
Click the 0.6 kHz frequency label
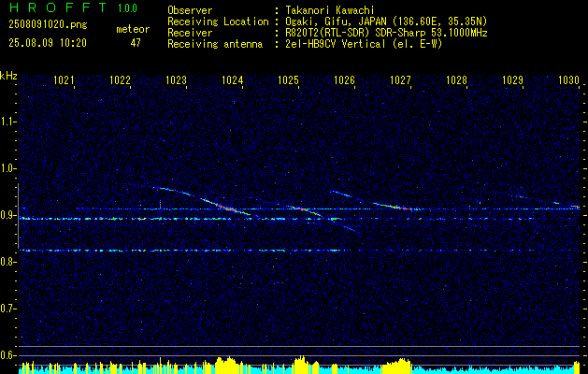pyautogui.click(x=8, y=355)
